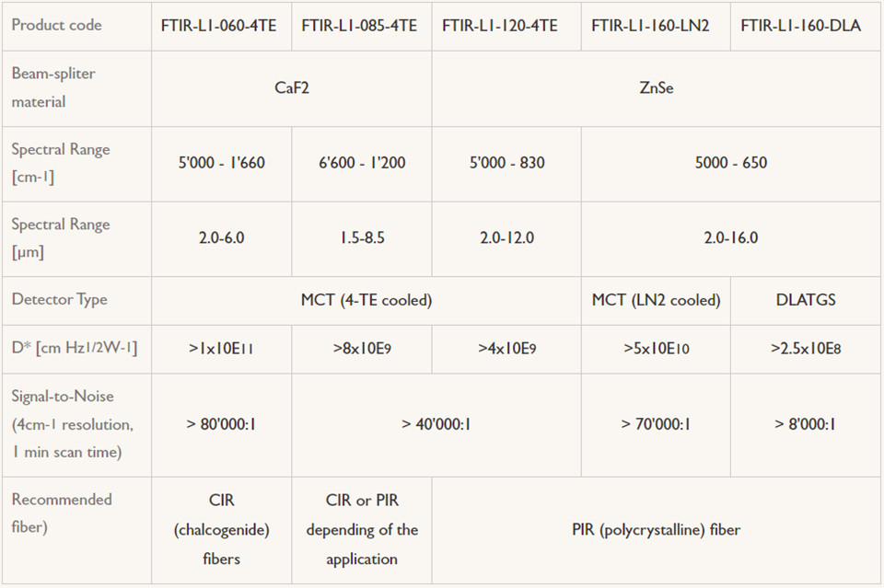884x588 pixels.
Task: Click the MCT (LN2 cooled) detector cell
Action: (656, 300)
